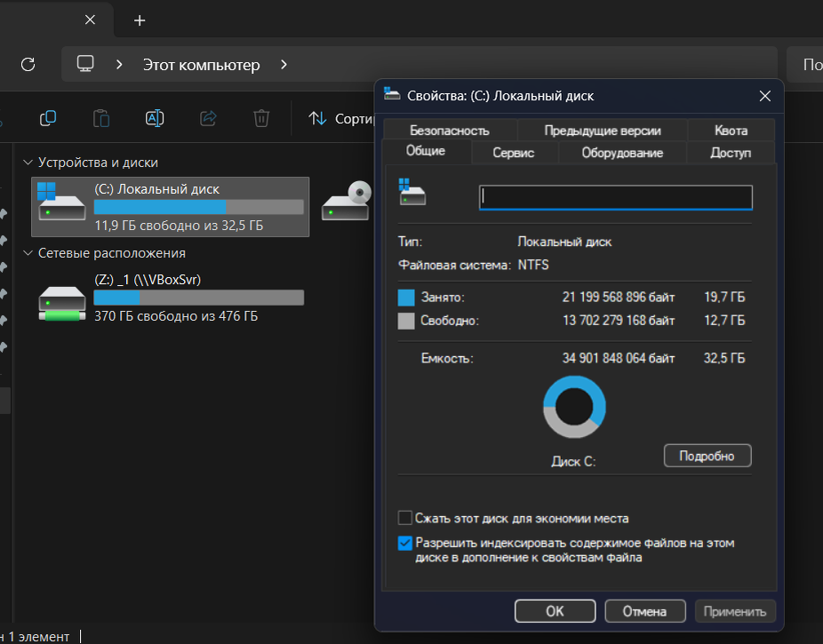Switch to the Оборудование tab
The image size is (823, 644).
point(622,153)
